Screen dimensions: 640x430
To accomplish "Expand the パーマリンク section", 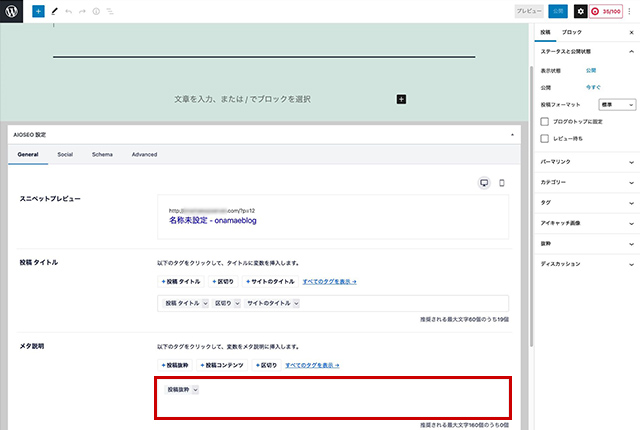I will tap(587, 162).
